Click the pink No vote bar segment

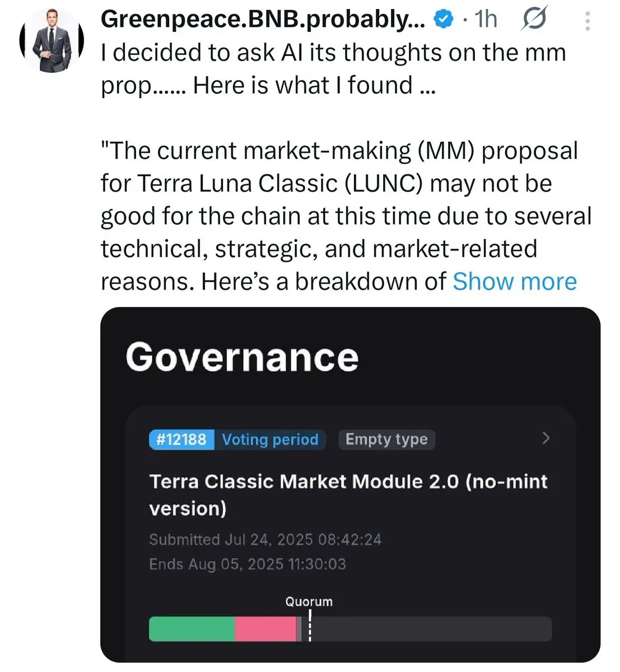click(265, 629)
